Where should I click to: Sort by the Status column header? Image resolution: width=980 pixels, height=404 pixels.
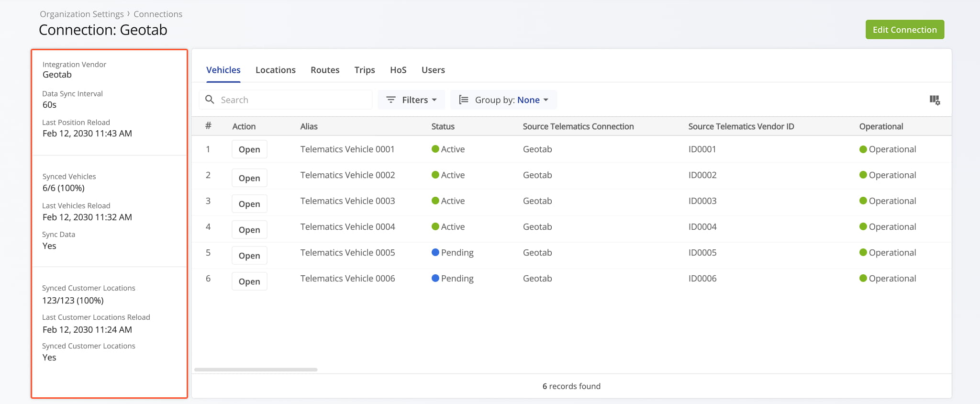click(443, 126)
